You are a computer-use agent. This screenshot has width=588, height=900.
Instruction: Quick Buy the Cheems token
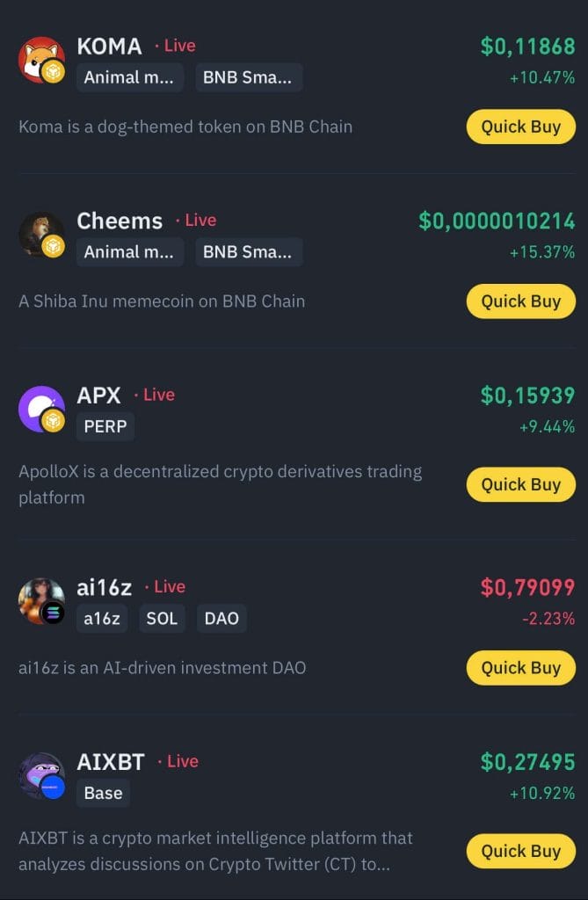521,301
